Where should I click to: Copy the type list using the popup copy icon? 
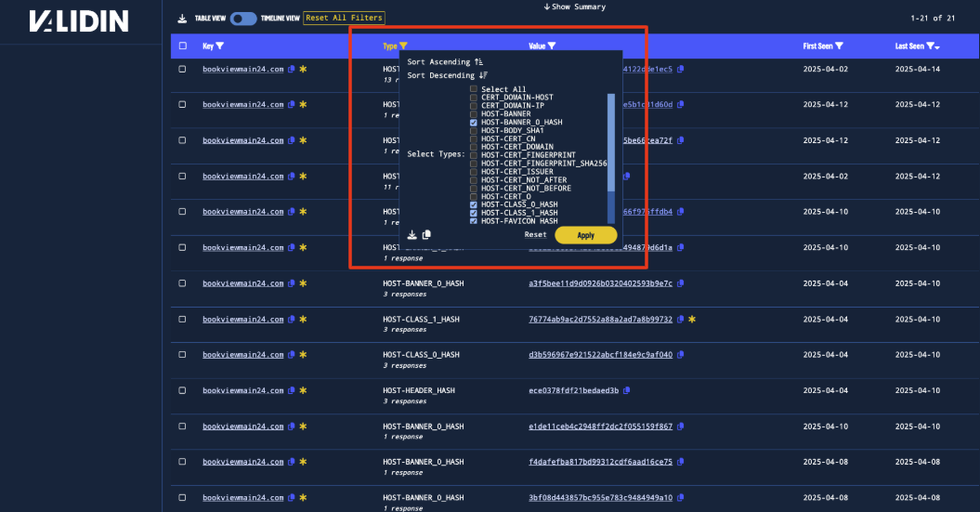point(426,235)
